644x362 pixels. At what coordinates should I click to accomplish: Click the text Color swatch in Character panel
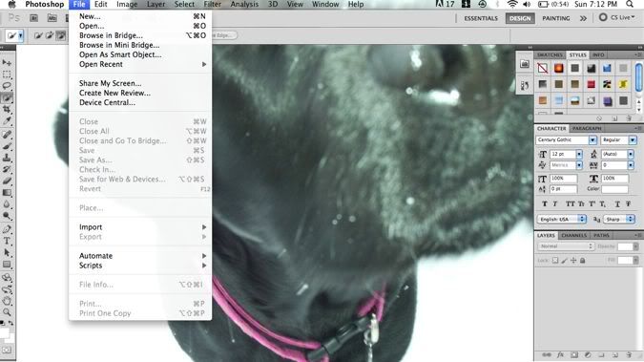(x=614, y=189)
